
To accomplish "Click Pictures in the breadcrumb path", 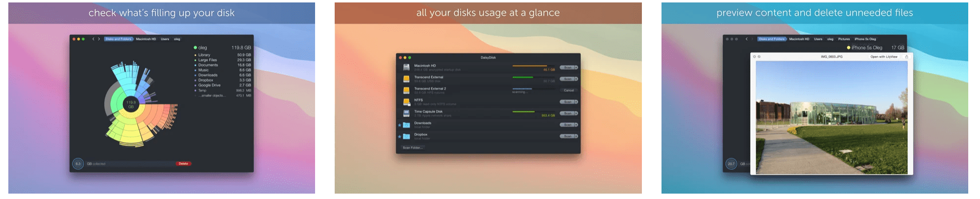I will coord(844,39).
